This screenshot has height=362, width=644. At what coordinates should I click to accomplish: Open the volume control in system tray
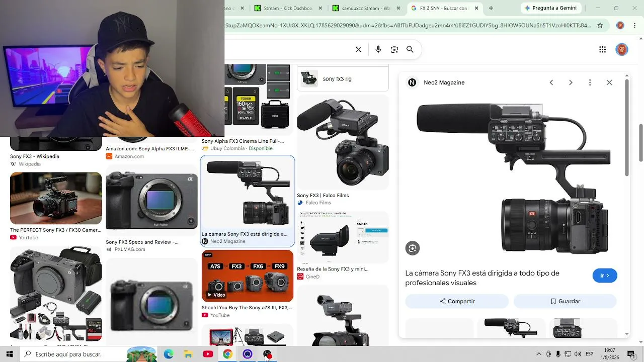[578, 354]
